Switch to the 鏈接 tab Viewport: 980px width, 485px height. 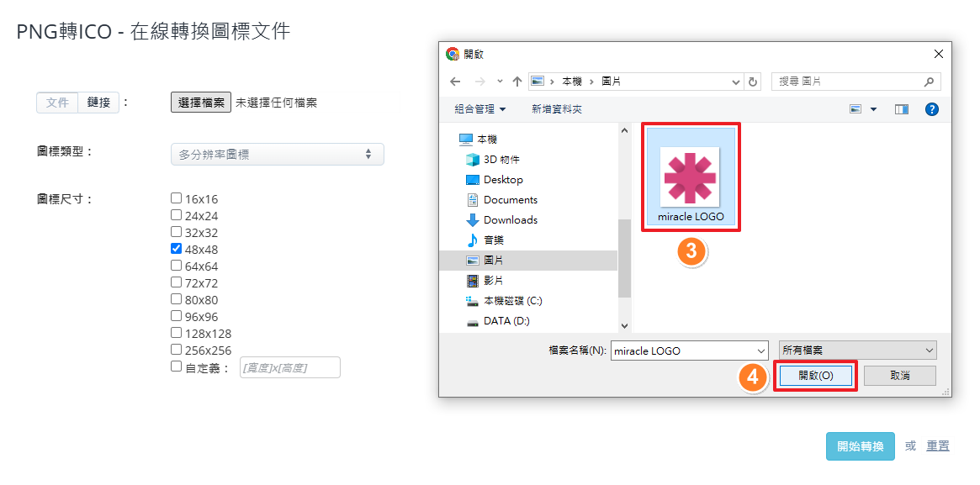tap(98, 103)
